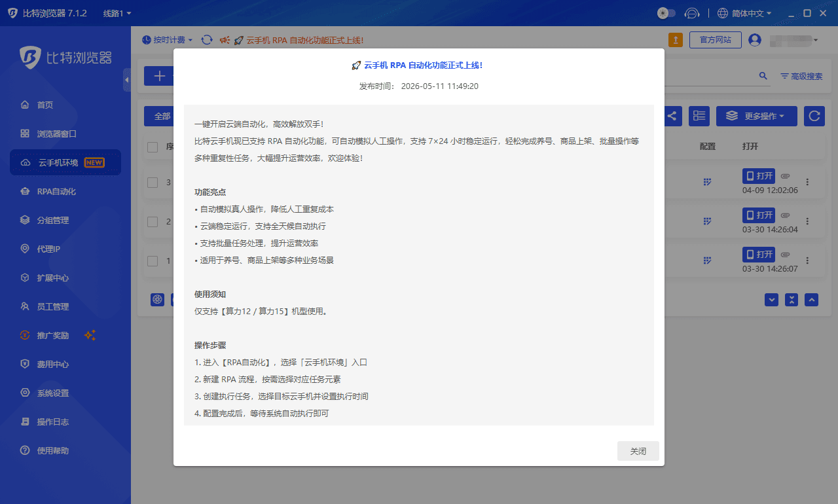
Task: Click link icon in row dated 03-30 14:26:04
Action: click(x=786, y=215)
